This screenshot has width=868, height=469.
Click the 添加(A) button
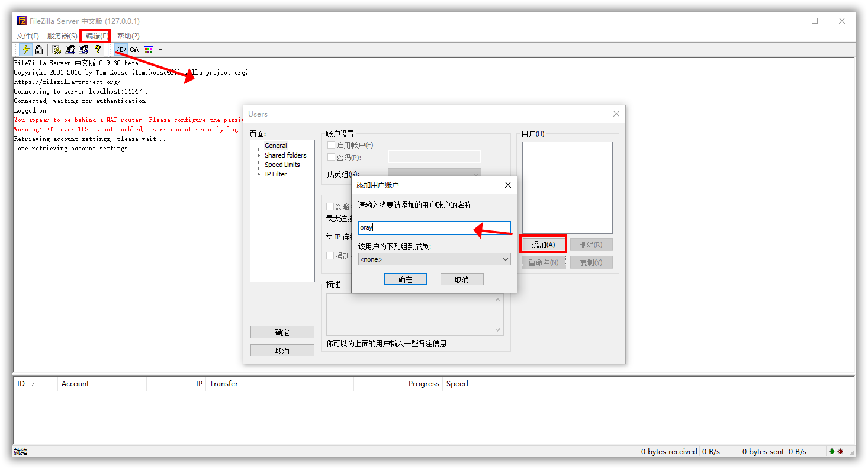pos(544,245)
